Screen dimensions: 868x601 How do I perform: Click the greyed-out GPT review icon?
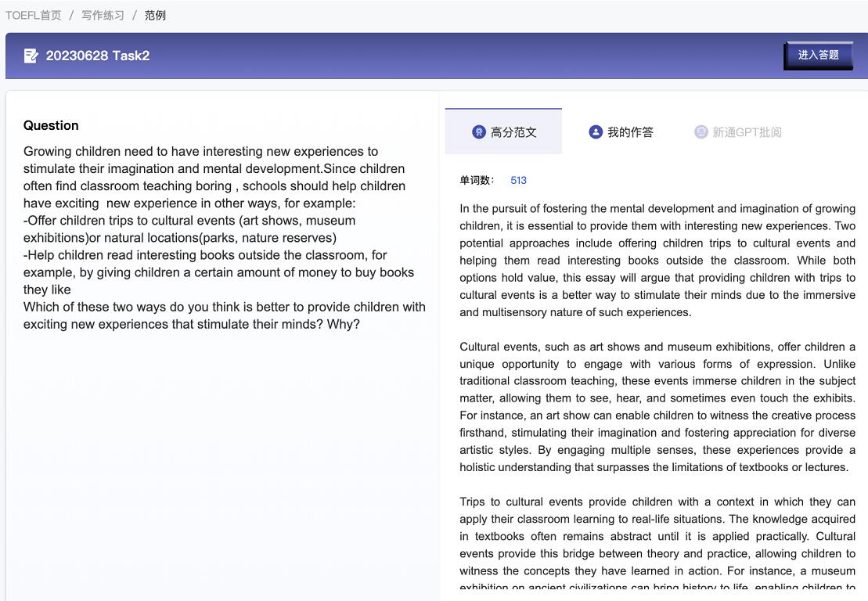pyautogui.click(x=701, y=131)
